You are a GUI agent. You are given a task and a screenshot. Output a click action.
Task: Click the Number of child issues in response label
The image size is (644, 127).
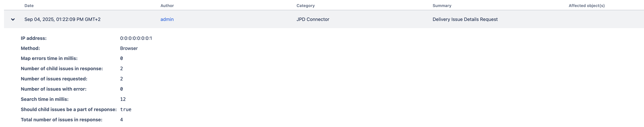[x=61, y=69]
